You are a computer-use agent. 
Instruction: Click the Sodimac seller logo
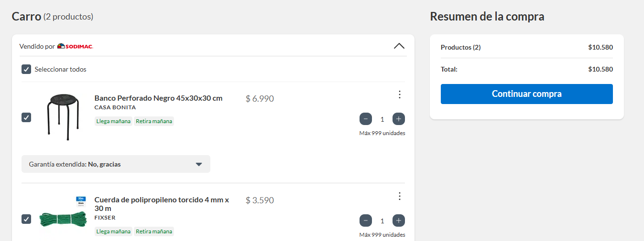(75, 46)
